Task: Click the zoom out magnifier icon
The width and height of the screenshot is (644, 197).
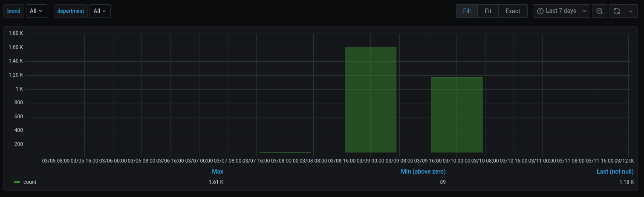Action: pyautogui.click(x=600, y=11)
